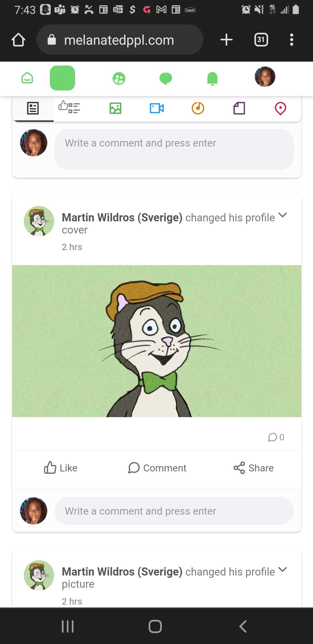Open the Map check-in filter icon
Image resolution: width=313 pixels, height=644 pixels.
coord(280,108)
